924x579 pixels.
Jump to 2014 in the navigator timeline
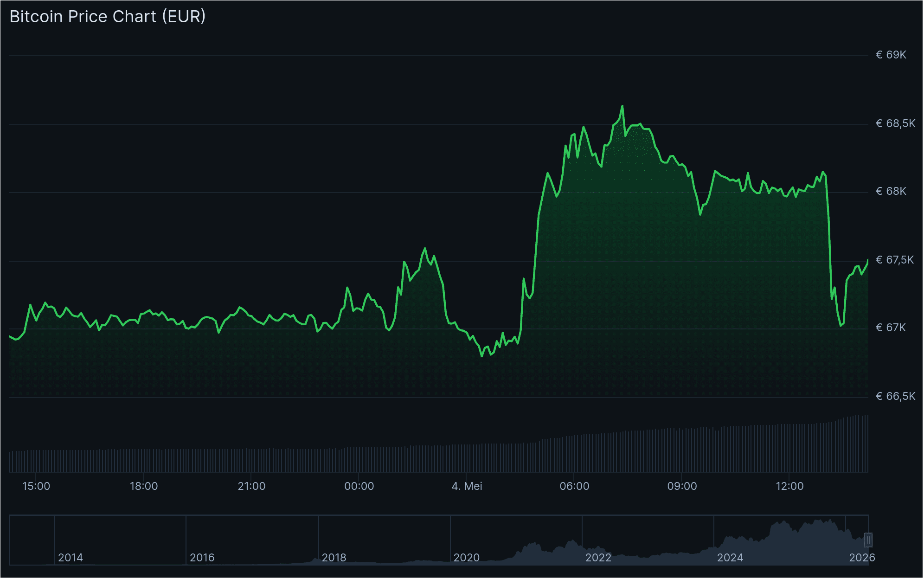[x=71, y=558]
